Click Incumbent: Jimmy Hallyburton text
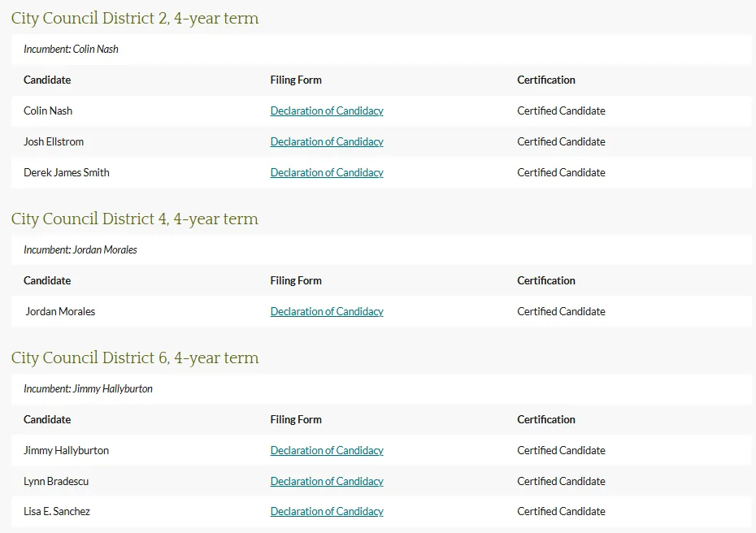This screenshot has height=533, width=756. tap(89, 388)
